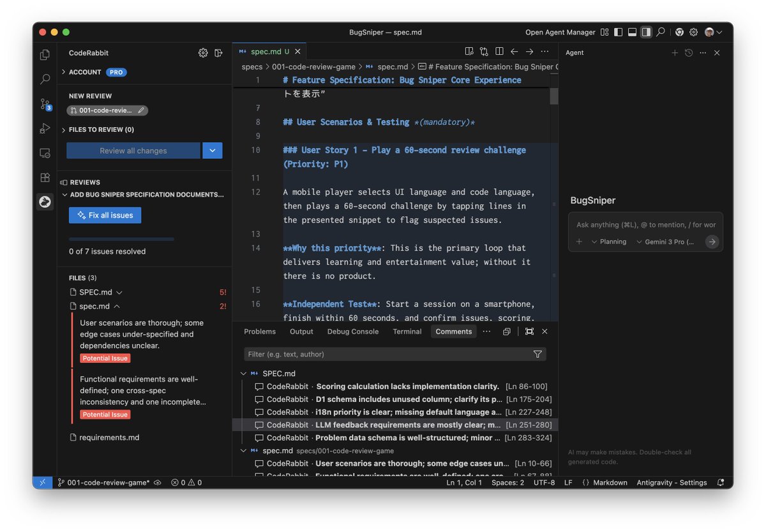
Task: Switch to the Debug Console tab
Action: point(353,332)
